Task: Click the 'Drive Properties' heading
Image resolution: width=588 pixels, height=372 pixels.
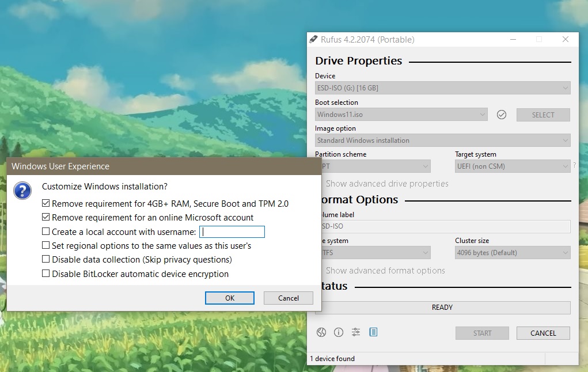Action: pos(358,60)
